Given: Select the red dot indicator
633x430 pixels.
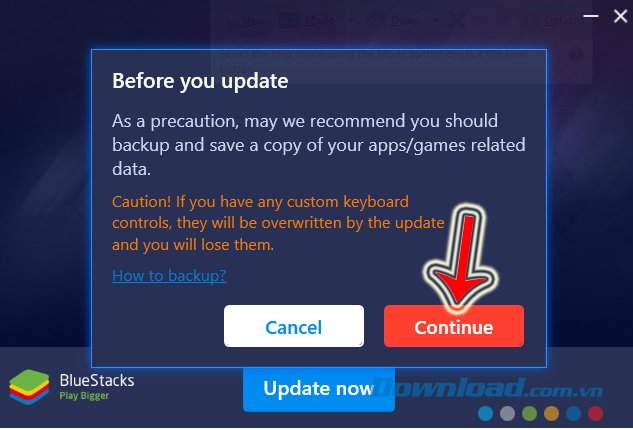Looking at the screenshot, I should point(595,413).
